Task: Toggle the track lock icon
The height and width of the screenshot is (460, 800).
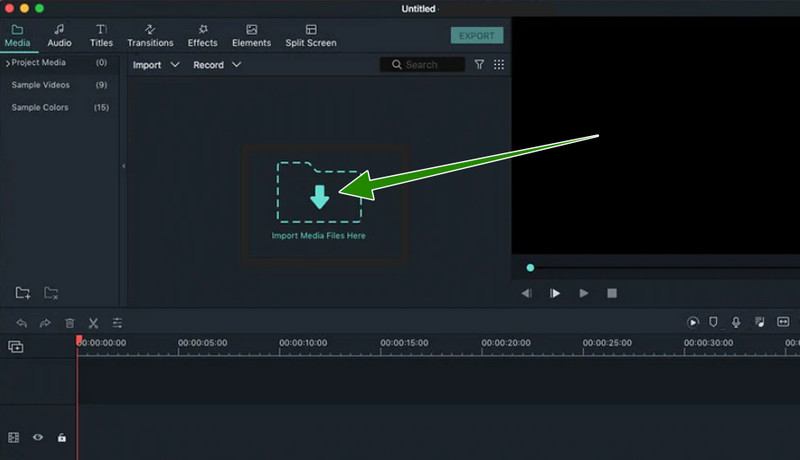Action: 62,437
